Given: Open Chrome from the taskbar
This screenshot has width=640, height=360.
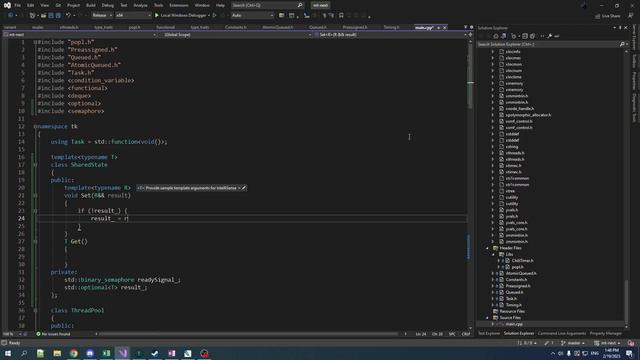Looking at the screenshot, I should [73, 353].
